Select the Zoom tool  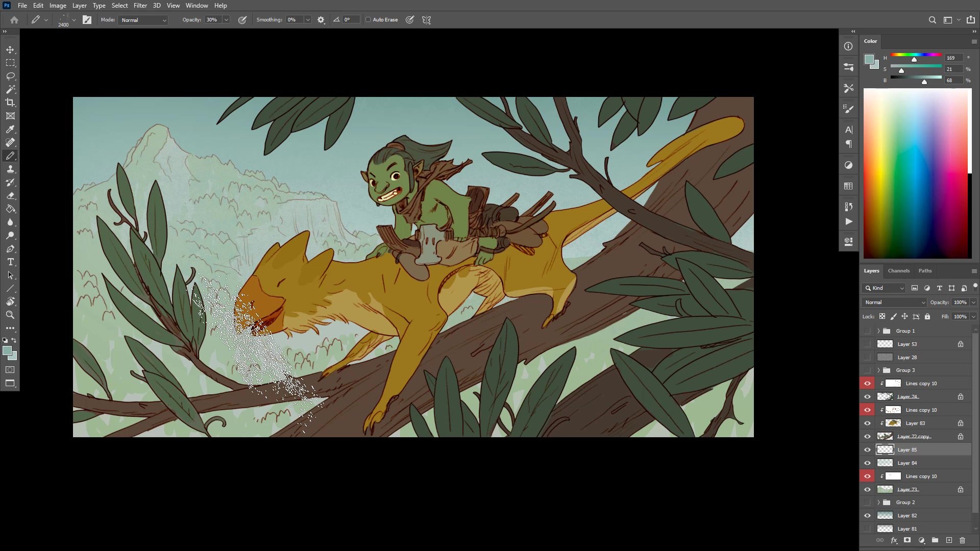pos(10,315)
